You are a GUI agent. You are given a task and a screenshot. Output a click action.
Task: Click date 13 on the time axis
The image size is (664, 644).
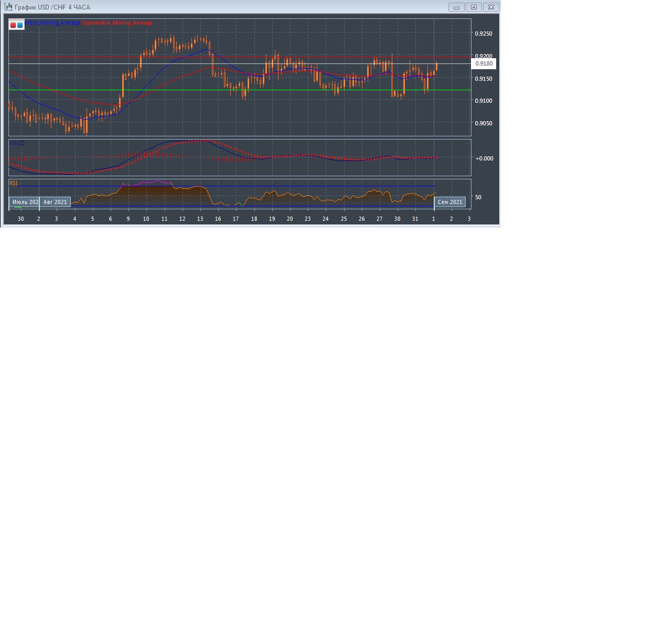(x=200, y=219)
